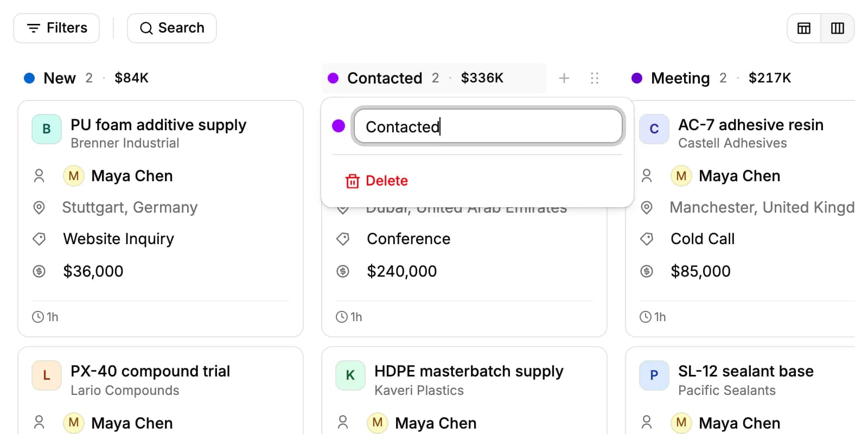This screenshot has height=434, width=868.
Task: Click the Lario Compounds L avatar
Action: click(x=47, y=375)
